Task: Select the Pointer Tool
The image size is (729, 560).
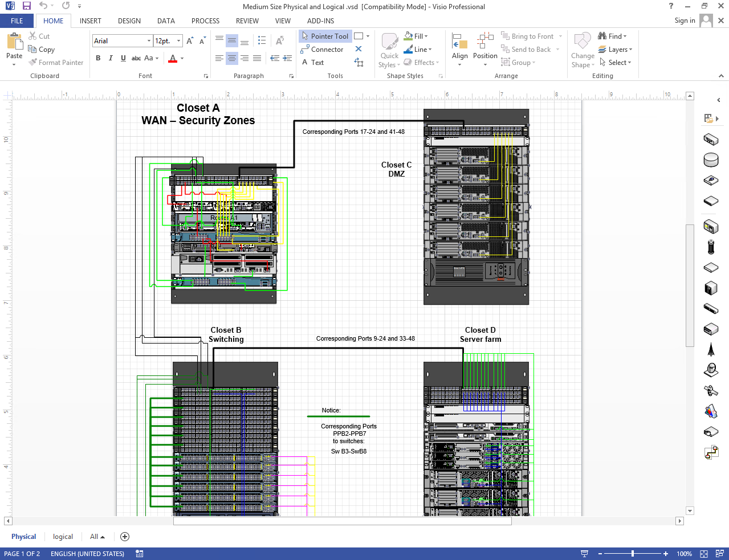Action: 325,36
